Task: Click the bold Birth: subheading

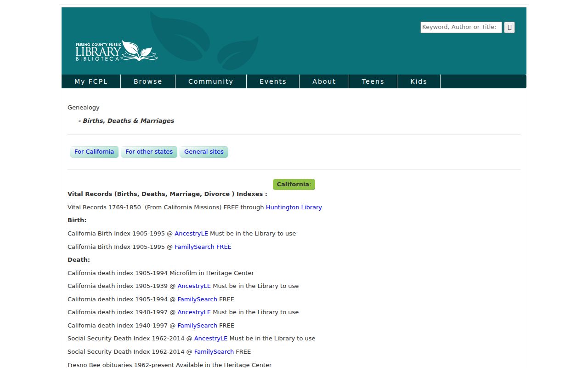Action: coord(77,220)
